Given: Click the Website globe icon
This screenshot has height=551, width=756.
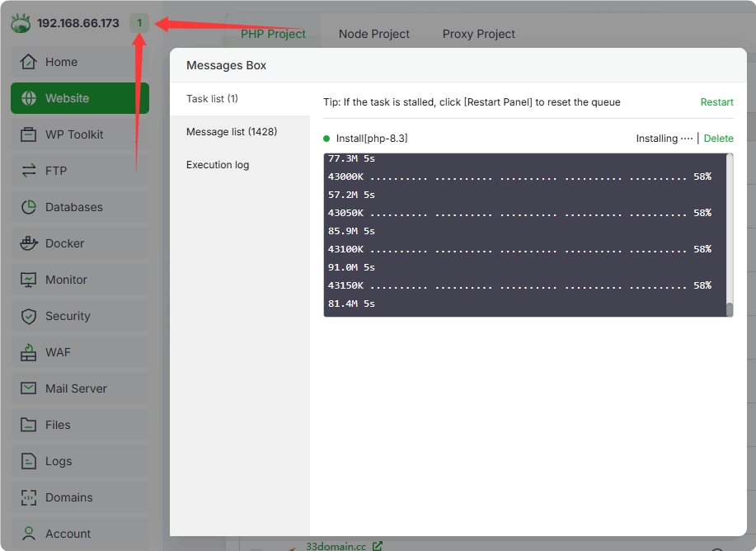Looking at the screenshot, I should pos(29,98).
